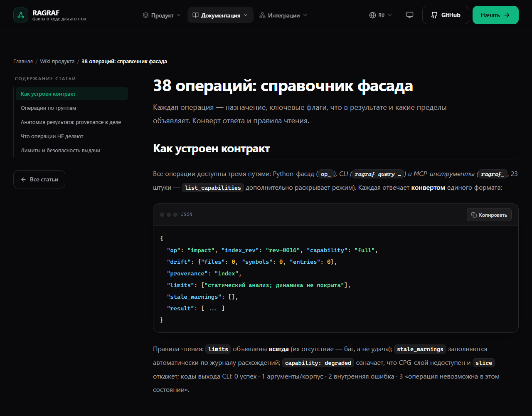Click the heading Как устроен контракт
Image resolution: width=532 pixels, height=416 pixels.
tap(212, 148)
